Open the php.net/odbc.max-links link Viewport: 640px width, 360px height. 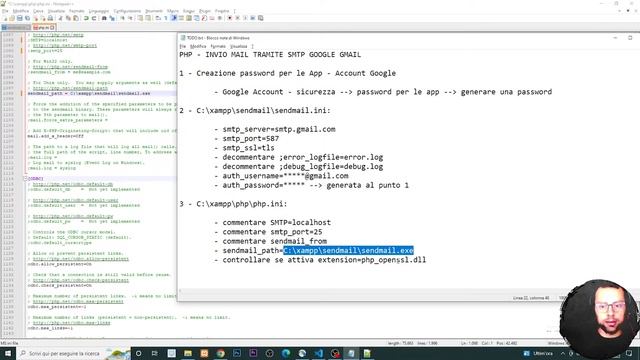click(71, 323)
